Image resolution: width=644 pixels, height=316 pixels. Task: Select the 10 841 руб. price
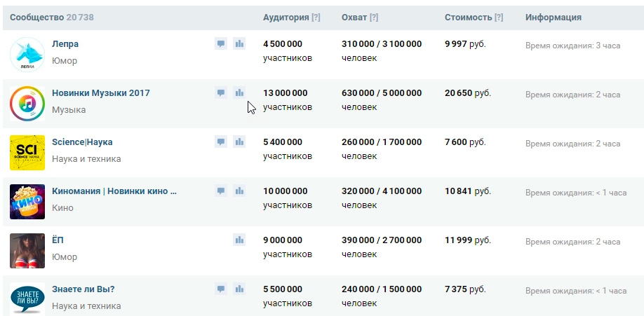[468, 191]
